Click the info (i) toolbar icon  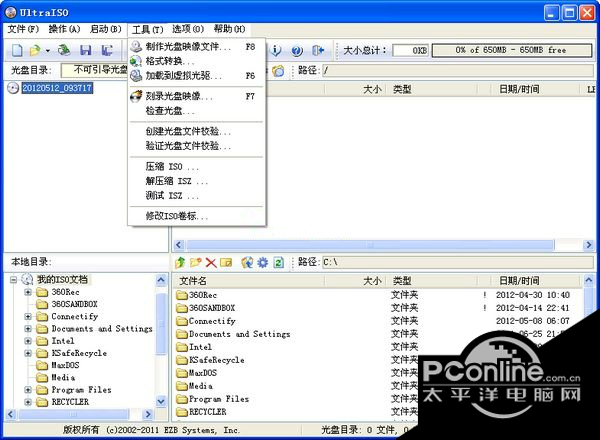click(x=276, y=50)
